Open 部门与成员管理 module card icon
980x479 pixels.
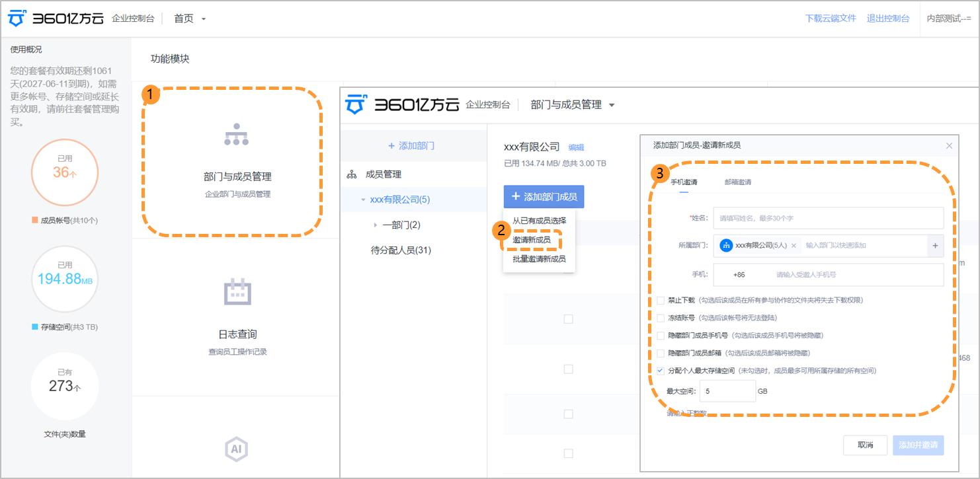[236, 135]
